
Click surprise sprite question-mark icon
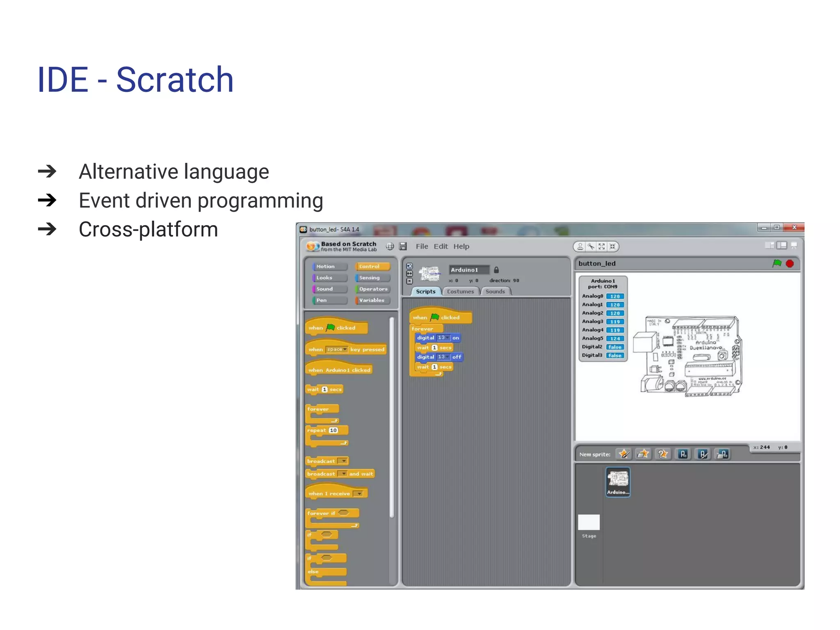point(662,454)
